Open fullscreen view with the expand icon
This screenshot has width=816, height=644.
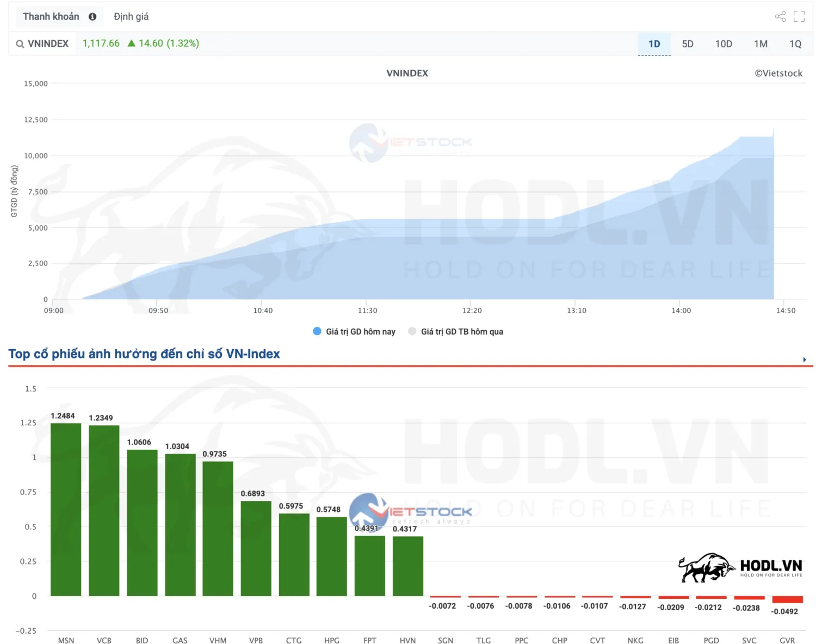(799, 16)
